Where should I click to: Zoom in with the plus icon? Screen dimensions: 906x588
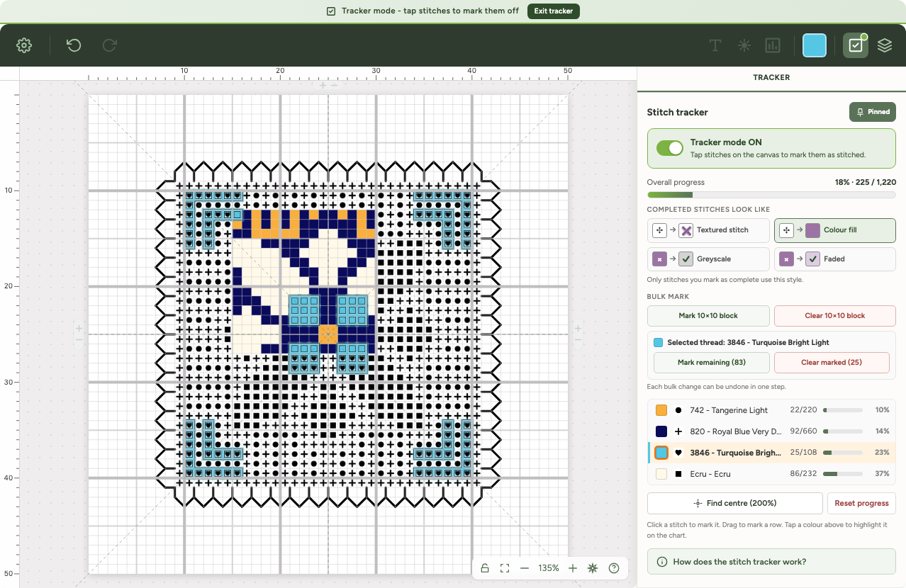[x=573, y=568]
